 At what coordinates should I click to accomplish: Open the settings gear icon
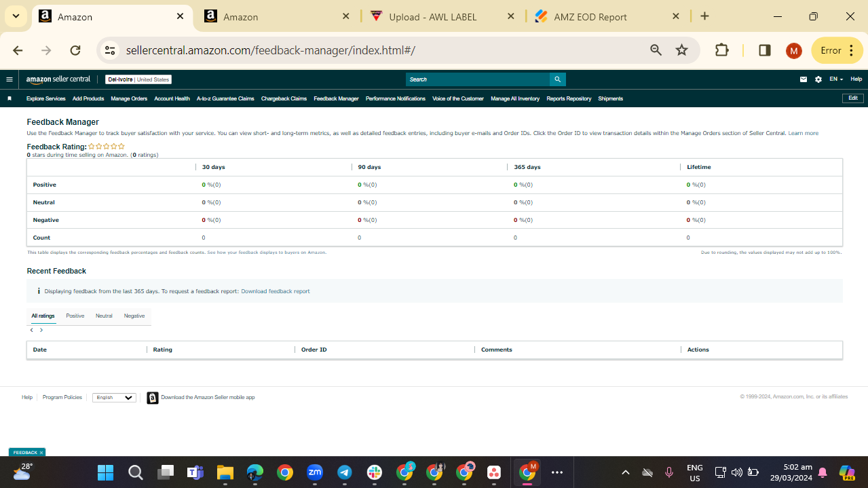pos(818,79)
